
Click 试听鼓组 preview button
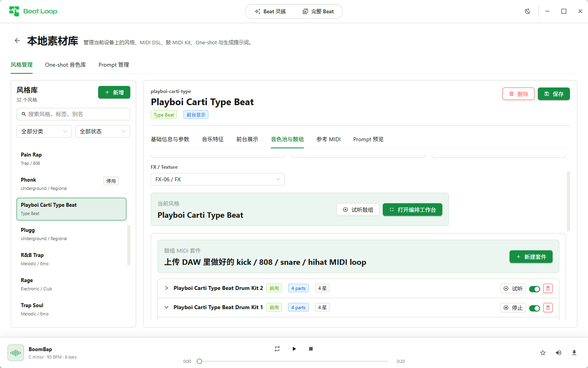(358, 210)
